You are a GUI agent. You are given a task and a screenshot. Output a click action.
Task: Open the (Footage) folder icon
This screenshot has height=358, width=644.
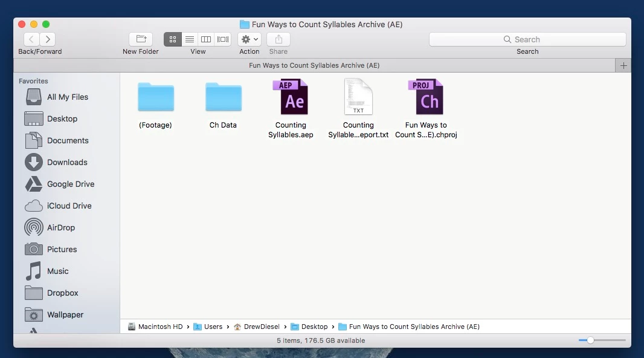click(x=156, y=97)
